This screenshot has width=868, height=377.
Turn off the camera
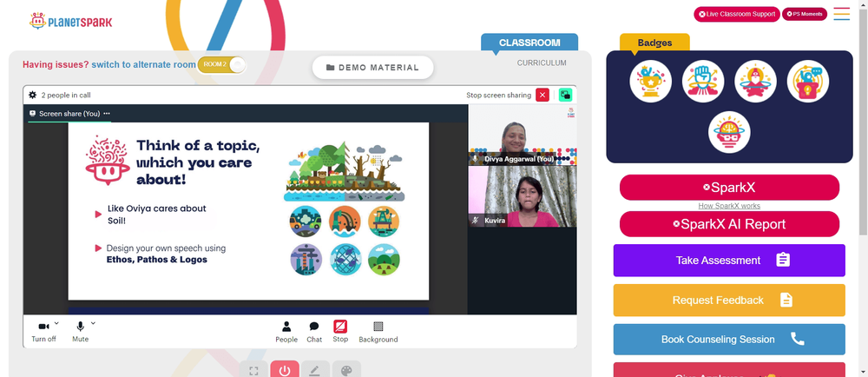[43, 332]
